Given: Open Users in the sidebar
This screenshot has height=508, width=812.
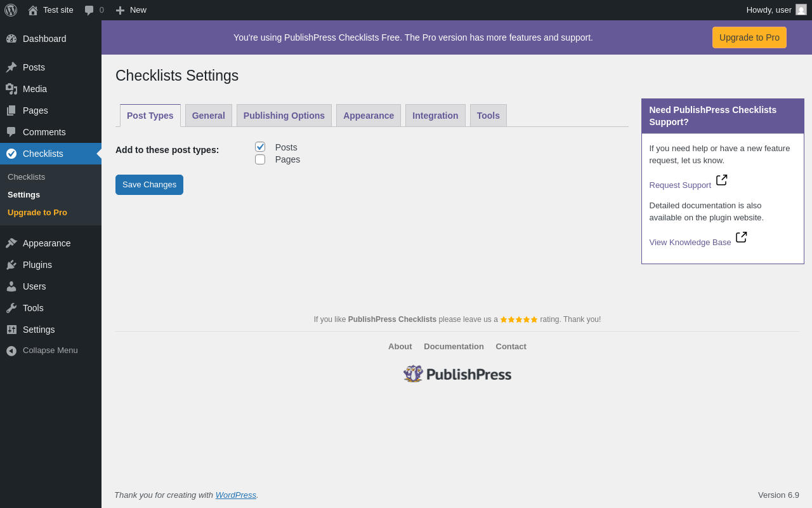Looking at the screenshot, I should [51, 286].
